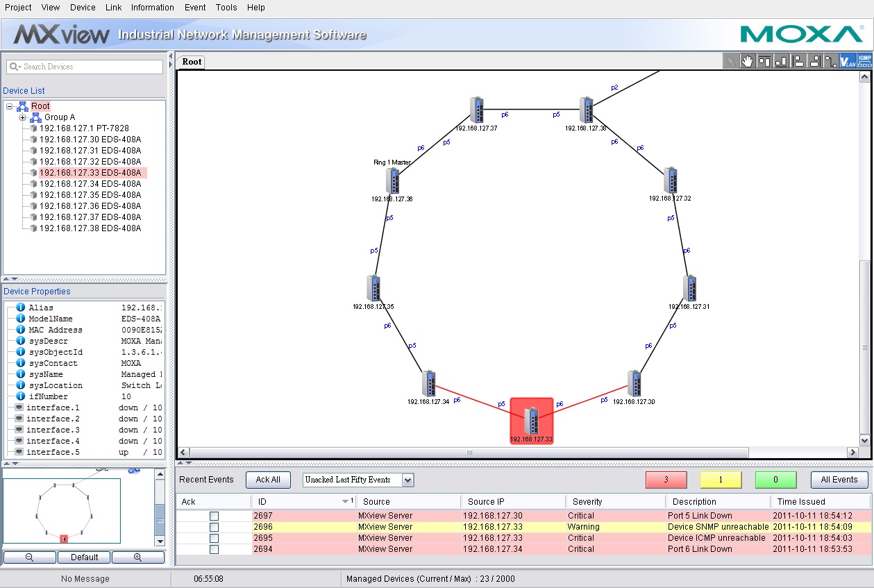The width and height of the screenshot is (874, 588).
Task: Collapse the Device Properties panel splitter arrows
Action: pos(10,279)
